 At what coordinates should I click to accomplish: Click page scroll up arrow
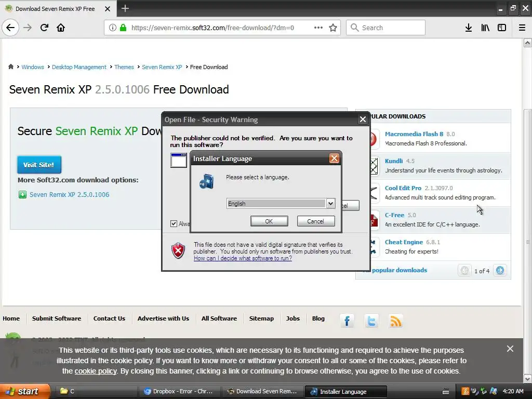(x=528, y=43)
